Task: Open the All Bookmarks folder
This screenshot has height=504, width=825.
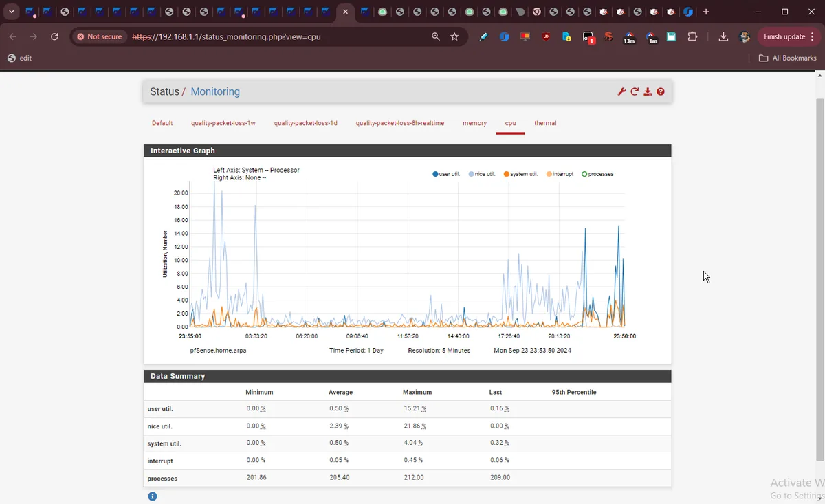Action: [x=788, y=58]
